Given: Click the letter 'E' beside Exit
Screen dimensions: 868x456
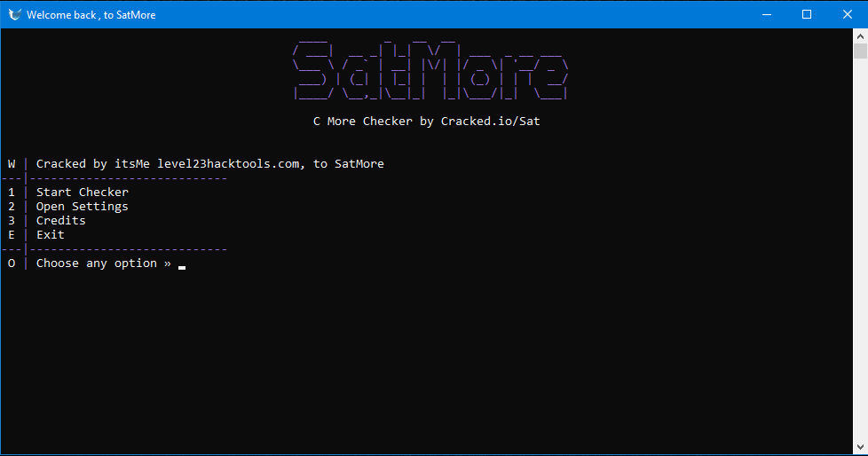Looking at the screenshot, I should click(12, 234).
